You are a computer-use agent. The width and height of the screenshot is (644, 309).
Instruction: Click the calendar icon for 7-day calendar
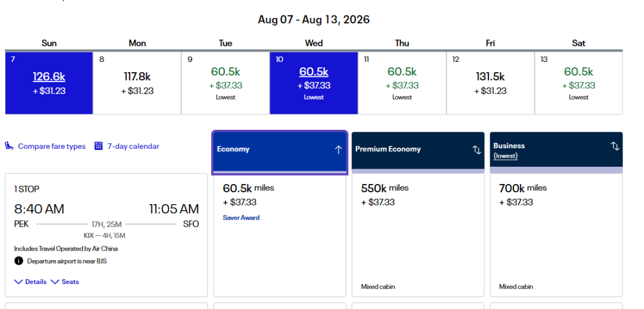[99, 146]
